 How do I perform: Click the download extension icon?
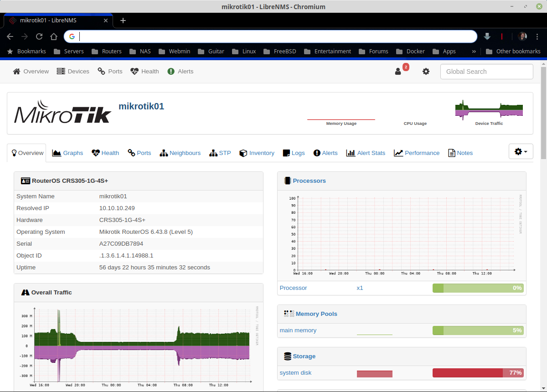(x=487, y=36)
